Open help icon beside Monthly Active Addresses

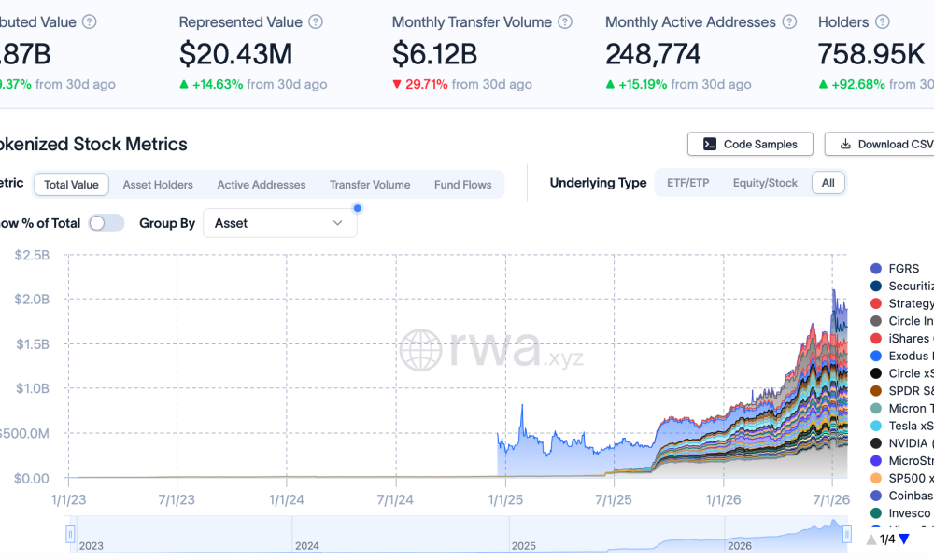tap(789, 22)
